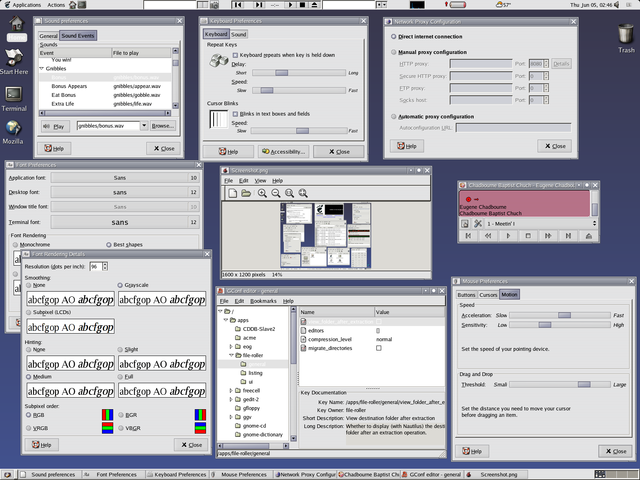Collapse the Gnibbles sound group
Screen dimensions: 640x480
pos(42,69)
